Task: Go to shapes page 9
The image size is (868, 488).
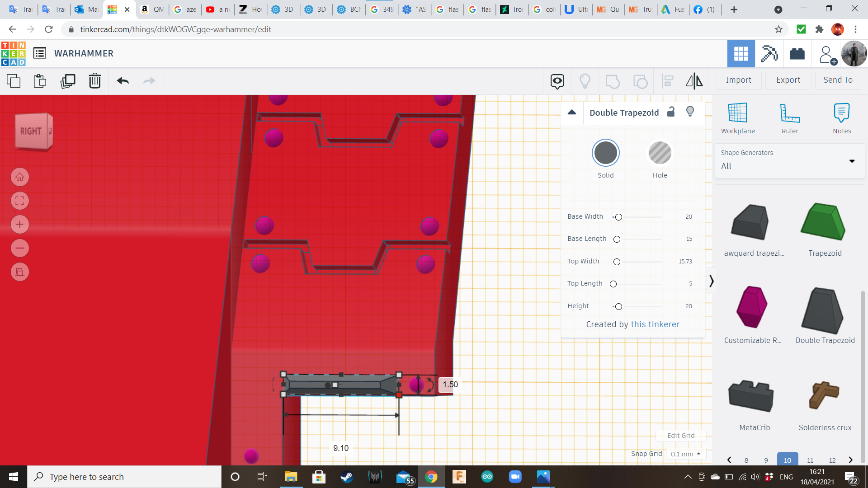Action: tap(766, 460)
